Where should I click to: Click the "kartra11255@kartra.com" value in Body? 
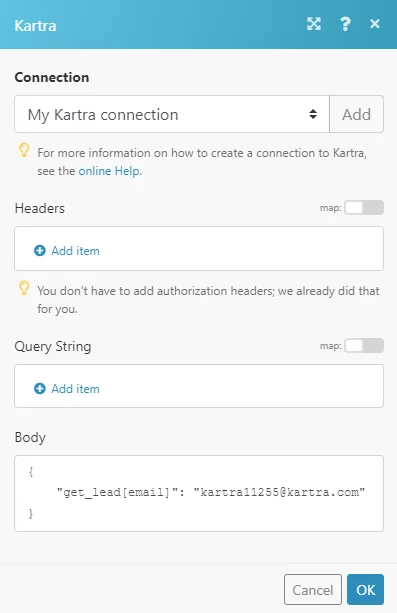point(279,492)
